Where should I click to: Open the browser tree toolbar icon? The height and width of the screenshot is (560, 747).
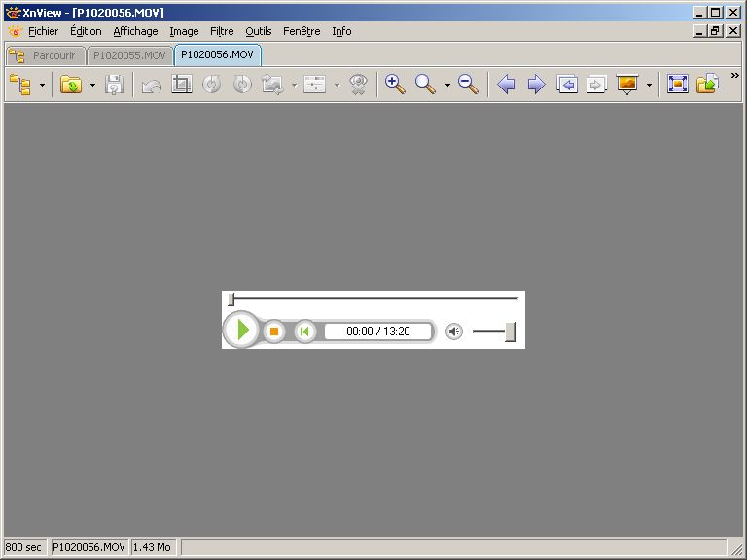20,85
